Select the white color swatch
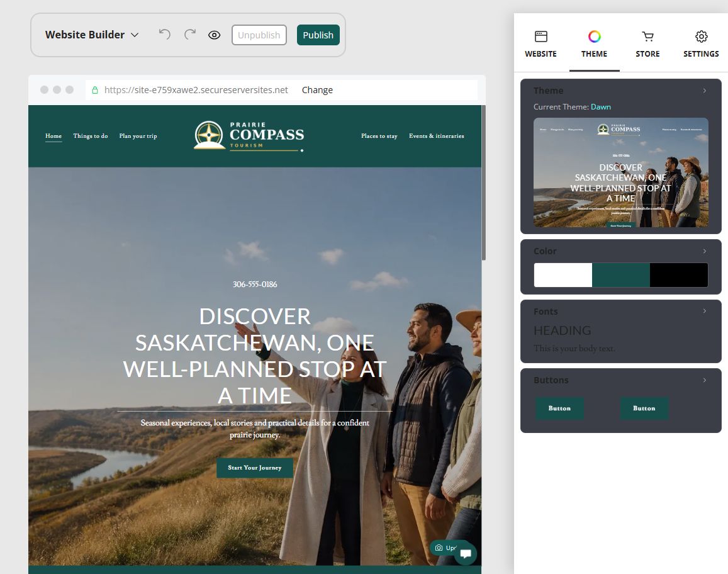 (563, 275)
